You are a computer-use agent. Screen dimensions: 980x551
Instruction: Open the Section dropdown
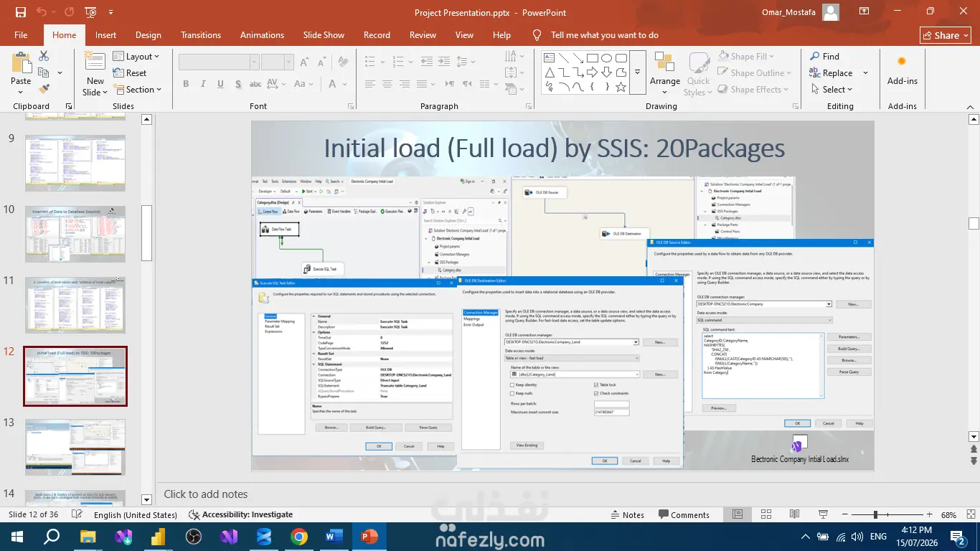[137, 90]
